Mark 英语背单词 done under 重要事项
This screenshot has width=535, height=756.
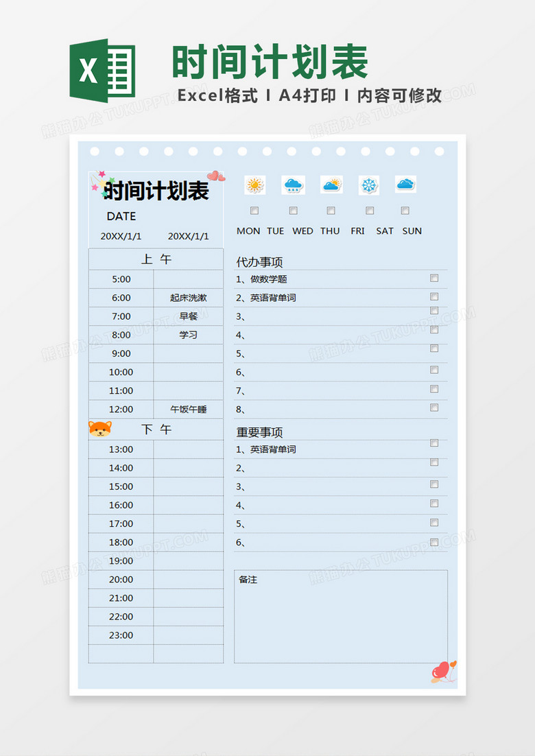(x=434, y=443)
